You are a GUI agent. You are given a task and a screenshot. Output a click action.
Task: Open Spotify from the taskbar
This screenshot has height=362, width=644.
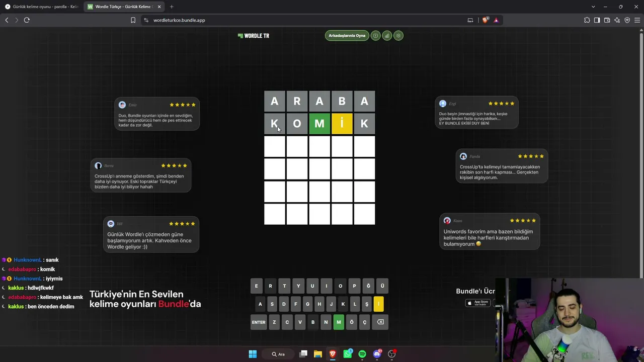[362, 354]
